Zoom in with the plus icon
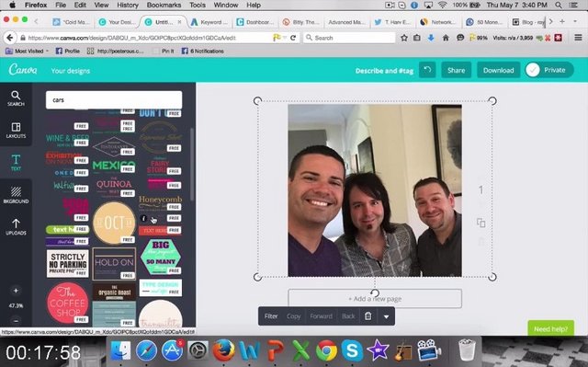 (x=16, y=291)
